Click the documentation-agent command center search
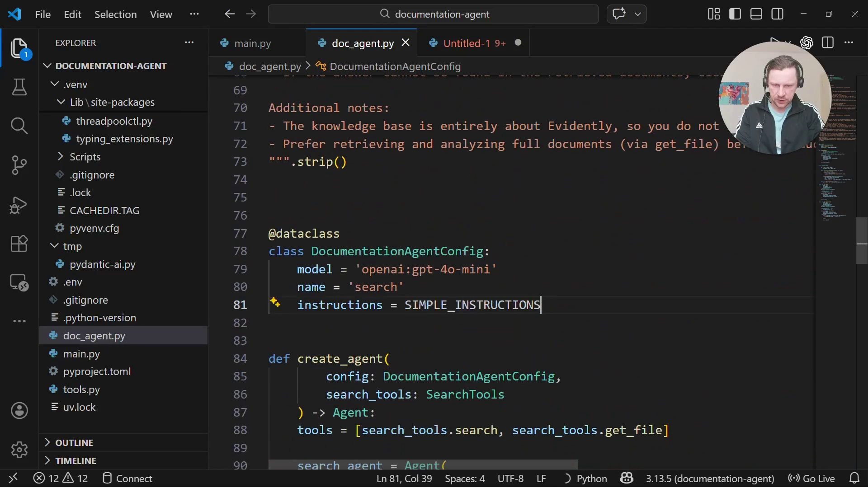 [433, 14]
